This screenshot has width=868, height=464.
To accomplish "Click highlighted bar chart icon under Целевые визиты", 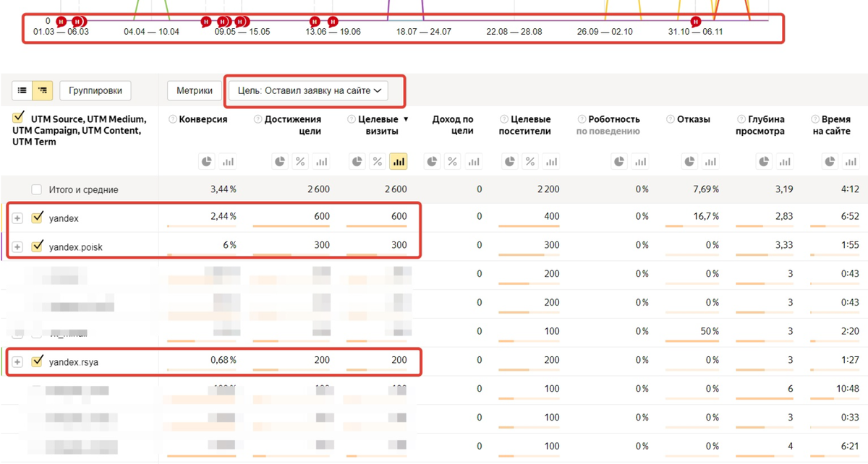I will point(399,162).
